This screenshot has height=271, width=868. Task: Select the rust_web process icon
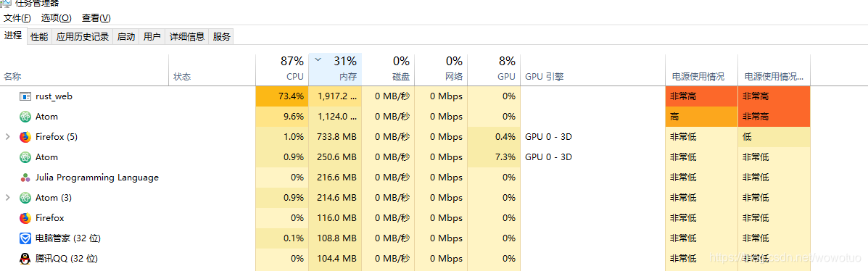tap(25, 96)
